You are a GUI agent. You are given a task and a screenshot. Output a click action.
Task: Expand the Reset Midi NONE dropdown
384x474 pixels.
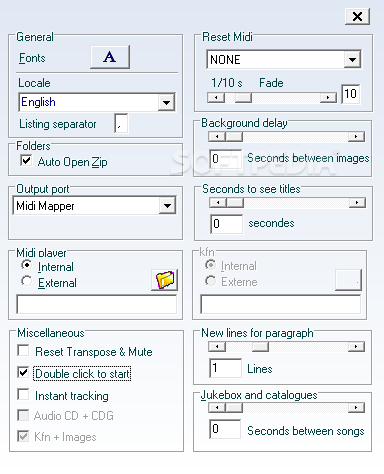tap(352, 60)
